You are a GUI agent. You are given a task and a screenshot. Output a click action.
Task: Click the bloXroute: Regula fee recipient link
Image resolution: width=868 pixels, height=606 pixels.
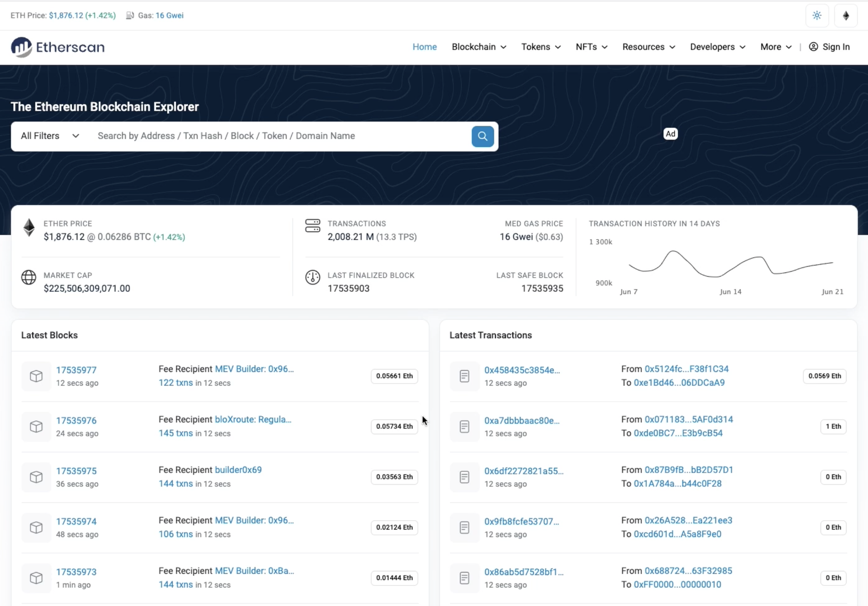point(252,419)
